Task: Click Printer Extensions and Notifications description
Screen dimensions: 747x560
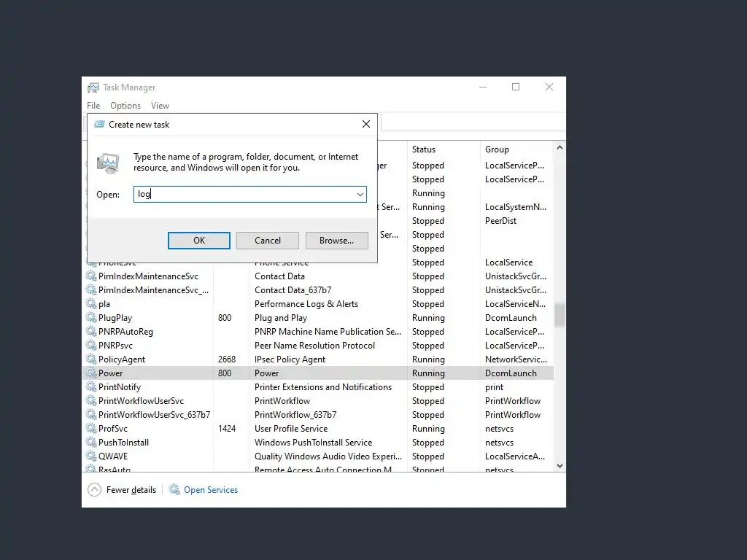Action: pos(322,386)
